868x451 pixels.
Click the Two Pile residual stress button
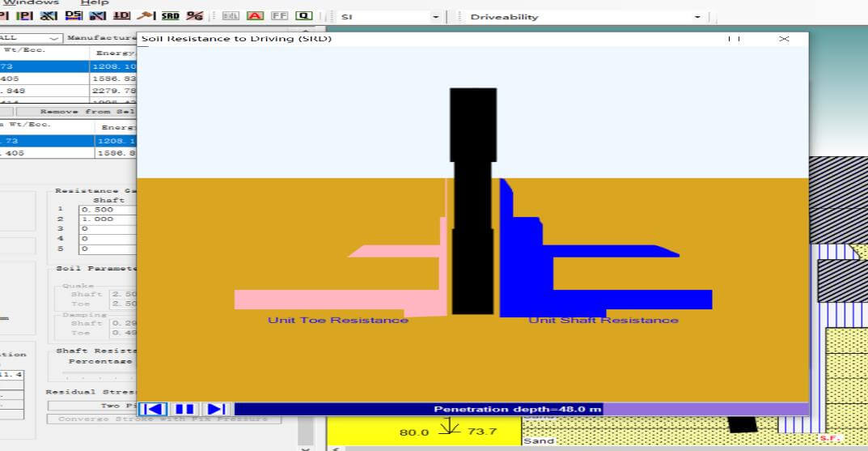(92, 406)
